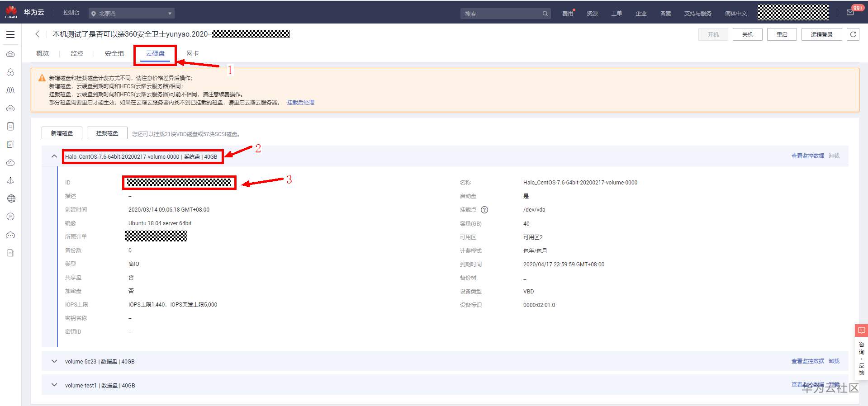The image size is (868, 406).
Task: Click the warning triangle in orange notice
Action: [42, 78]
